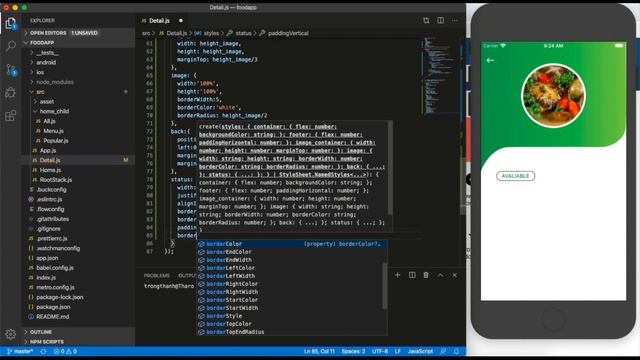Screen dimensions: 640x360
Task: Select borderLeftWidth suggestion
Action: click(291, 276)
